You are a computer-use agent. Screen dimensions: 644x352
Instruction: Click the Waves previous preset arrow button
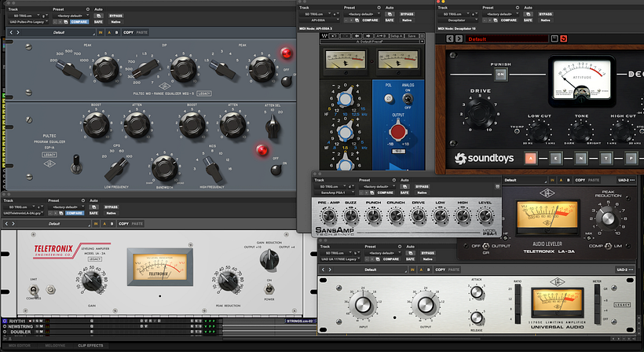(357, 36)
